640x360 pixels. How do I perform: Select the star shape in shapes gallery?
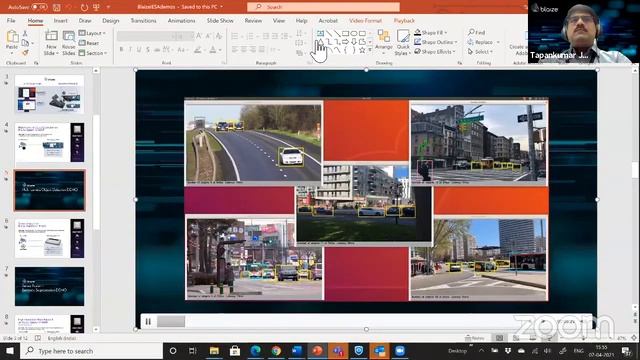tap(362, 50)
